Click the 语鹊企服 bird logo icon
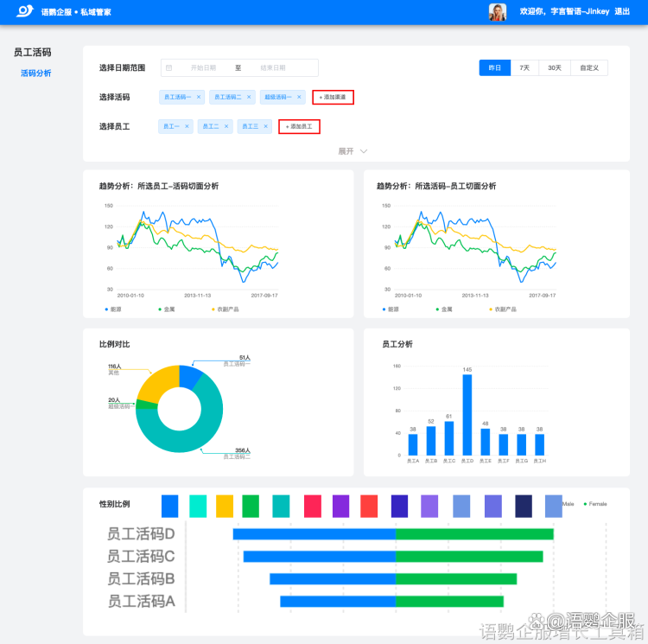The width and height of the screenshot is (648, 644). click(x=26, y=11)
